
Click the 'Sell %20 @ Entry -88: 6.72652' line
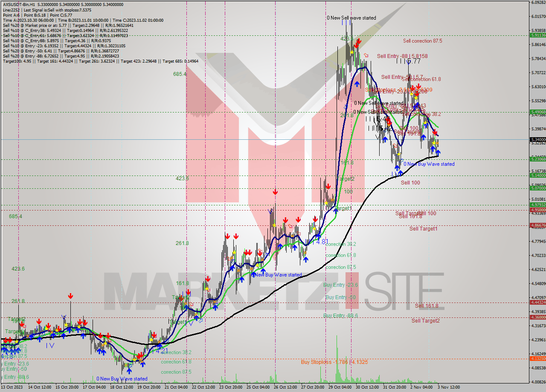61,56
